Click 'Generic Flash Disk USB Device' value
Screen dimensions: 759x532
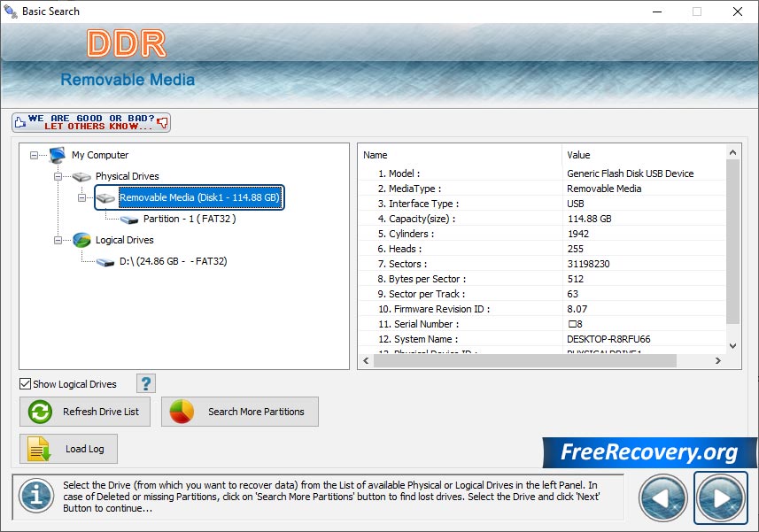(x=631, y=173)
